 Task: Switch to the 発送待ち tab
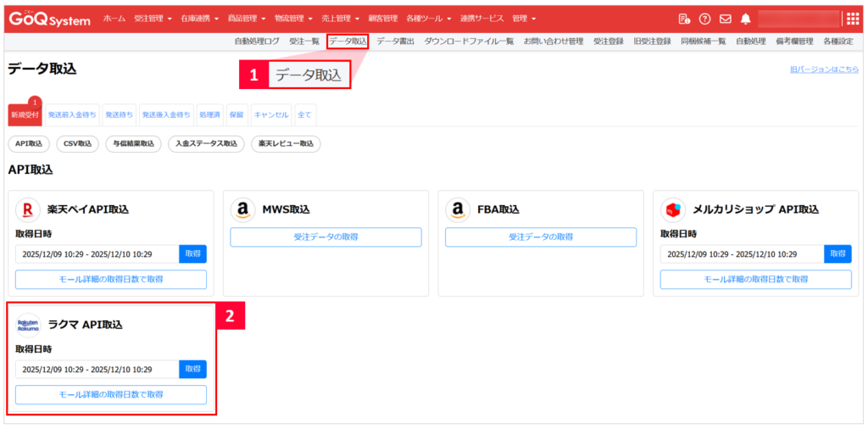click(119, 114)
